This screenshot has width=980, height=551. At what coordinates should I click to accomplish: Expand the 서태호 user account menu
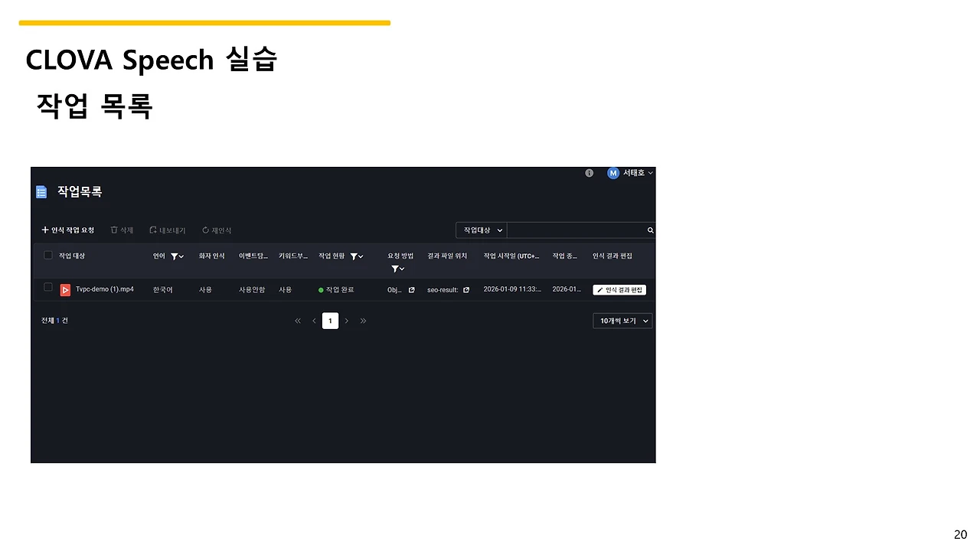[x=629, y=173]
